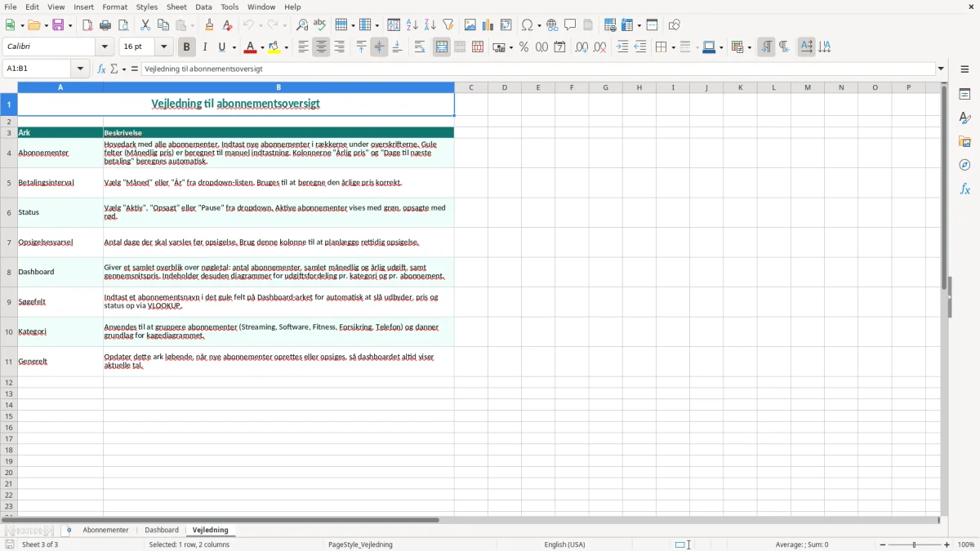Open the Font Size dropdown
Screen dimensions: 980x551
pos(164,47)
